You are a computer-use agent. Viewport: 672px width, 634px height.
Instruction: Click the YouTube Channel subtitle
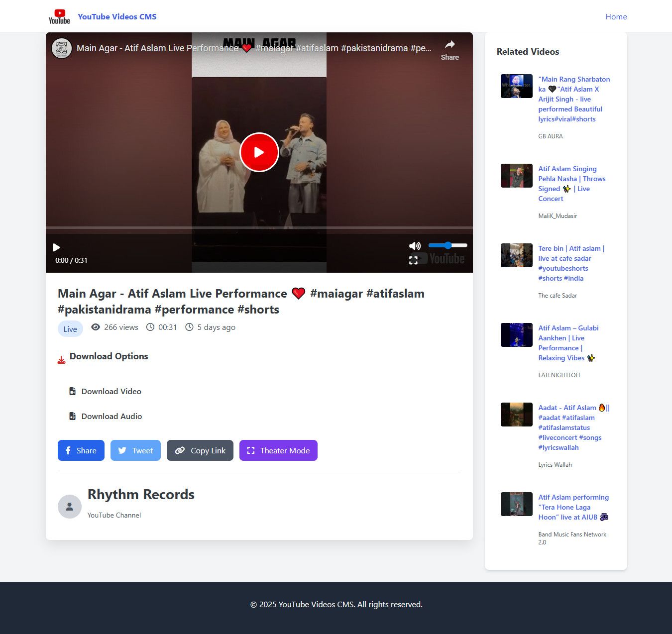114,515
